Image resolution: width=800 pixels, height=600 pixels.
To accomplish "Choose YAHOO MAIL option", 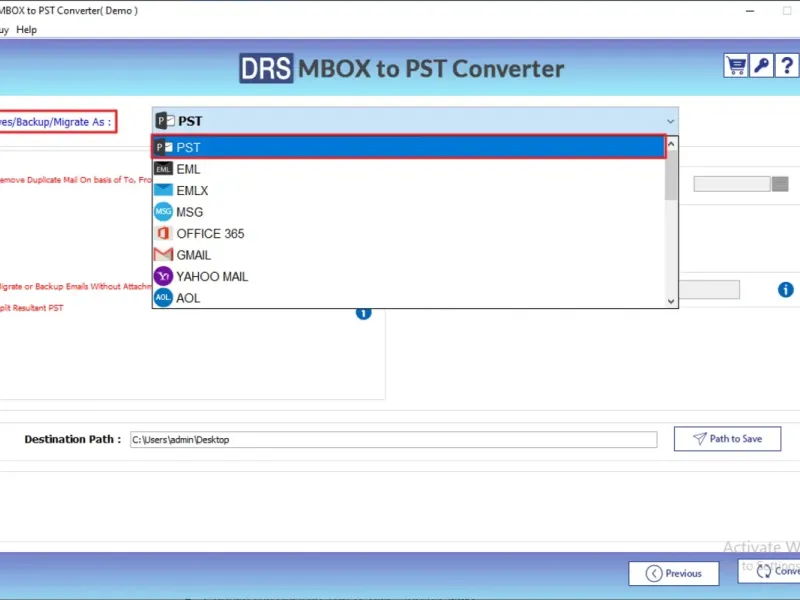I will [x=409, y=276].
